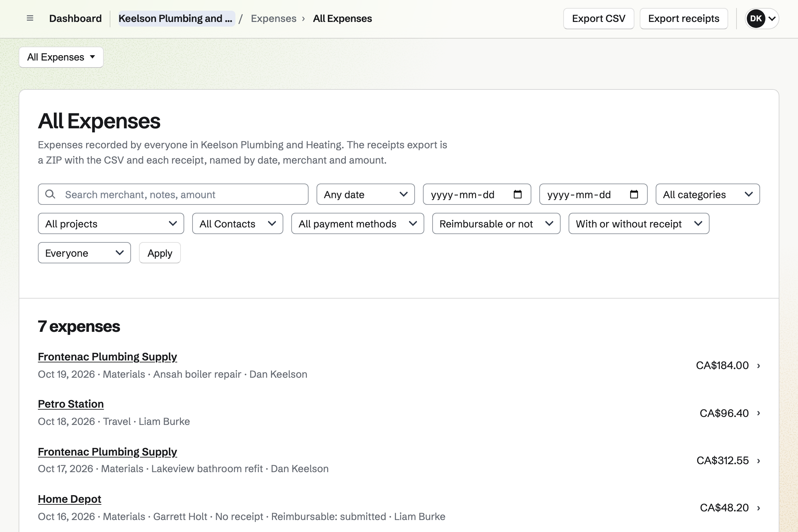The image size is (798, 532).
Task: Expand the account menu arrow beside DK
Action: 772,18
